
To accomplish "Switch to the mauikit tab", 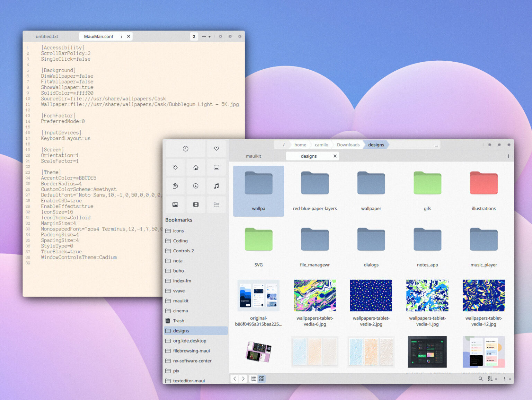I will tap(253, 156).
